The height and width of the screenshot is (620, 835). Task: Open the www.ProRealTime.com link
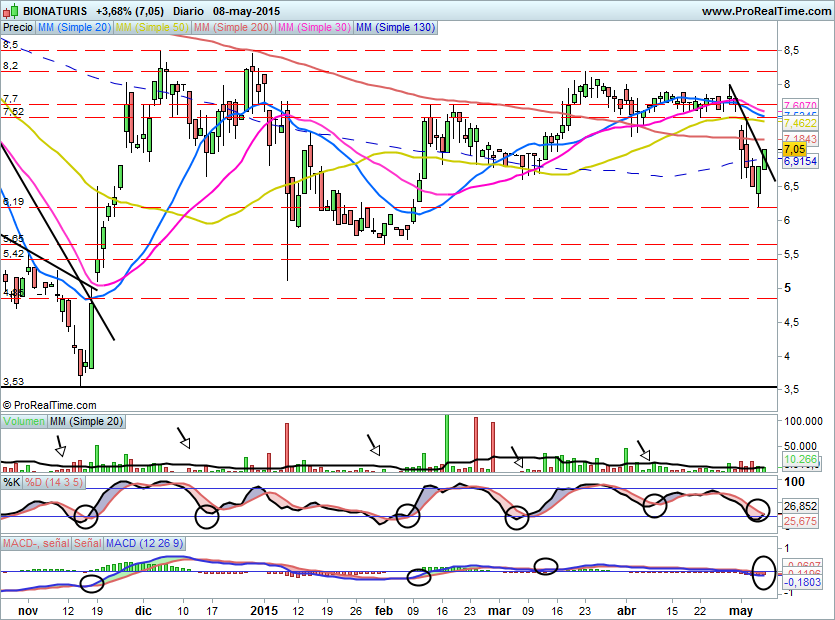pyautogui.click(x=766, y=11)
